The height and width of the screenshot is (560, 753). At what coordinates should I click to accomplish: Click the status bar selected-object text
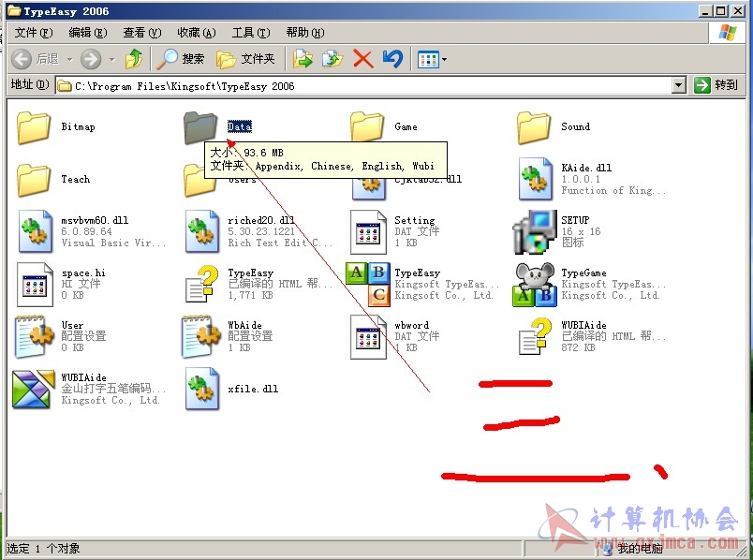click(x=43, y=549)
